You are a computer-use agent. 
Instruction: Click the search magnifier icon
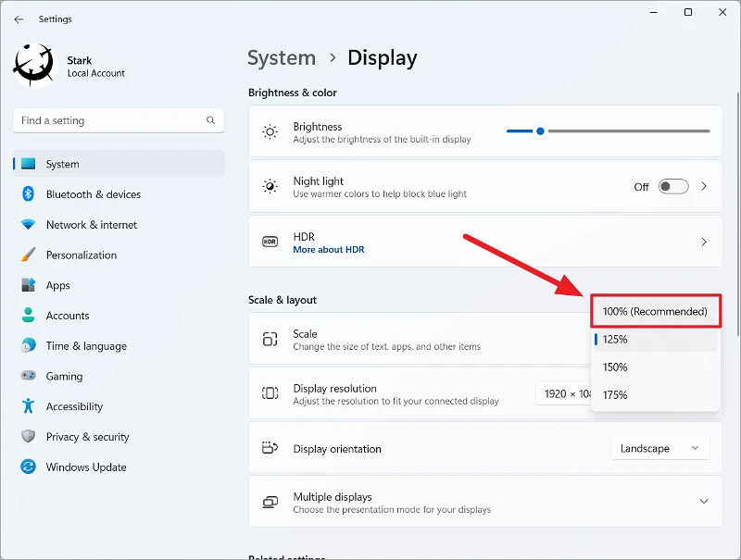click(211, 120)
